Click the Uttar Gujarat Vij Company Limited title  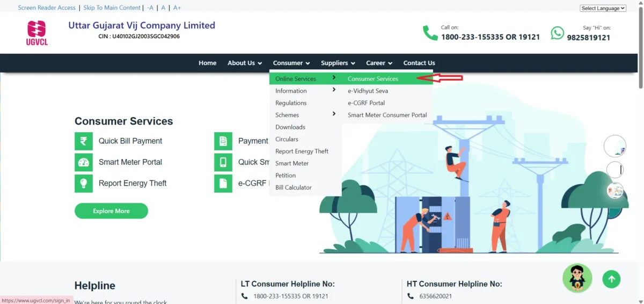point(142,25)
